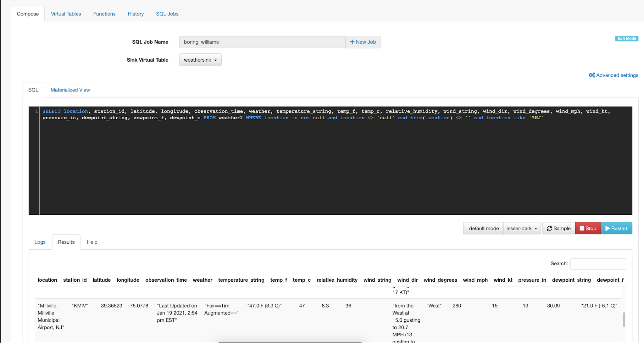Go to the History tab
644x343 pixels.
tap(136, 14)
